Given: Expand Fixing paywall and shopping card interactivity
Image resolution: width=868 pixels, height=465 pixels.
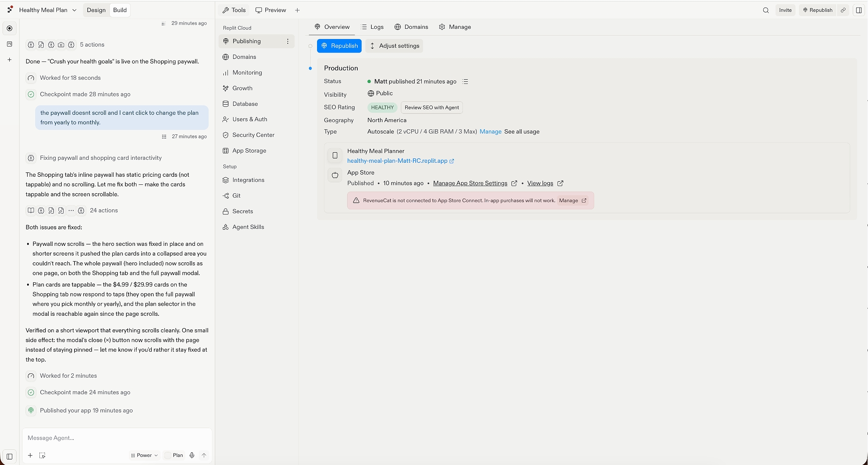Looking at the screenshot, I should tap(94, 158).
